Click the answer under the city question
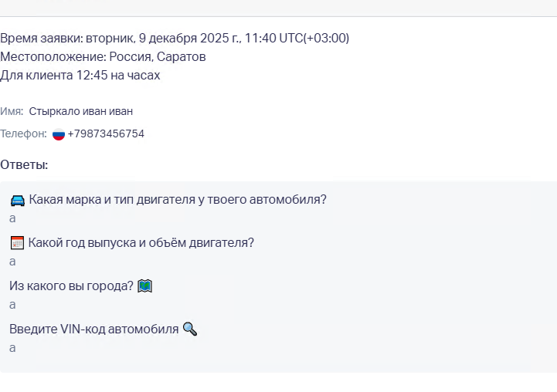Image resolution: width=557 pixels, height=392 pixels. [x=12, y=305]
